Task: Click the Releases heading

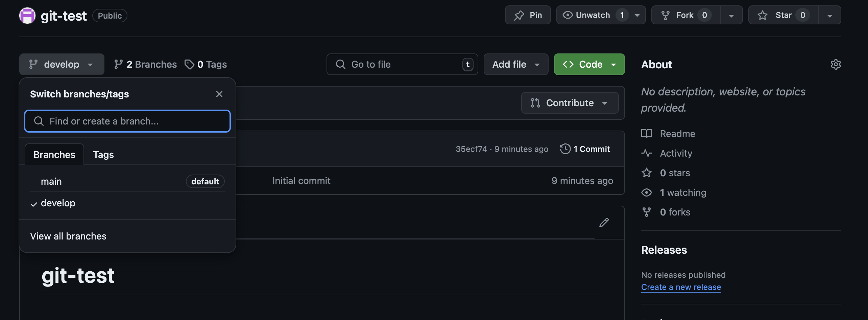Action: 664,250
